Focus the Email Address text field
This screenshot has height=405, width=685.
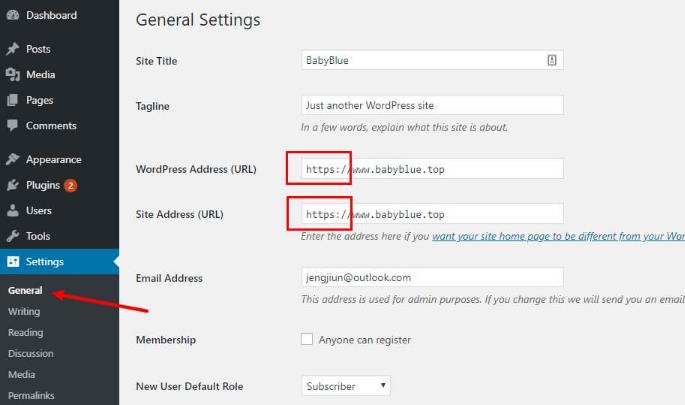pos(432,278)
